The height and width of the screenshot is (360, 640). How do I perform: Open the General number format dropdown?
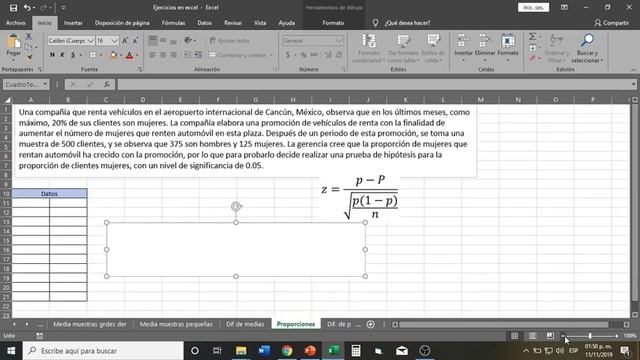coord(339,41)
